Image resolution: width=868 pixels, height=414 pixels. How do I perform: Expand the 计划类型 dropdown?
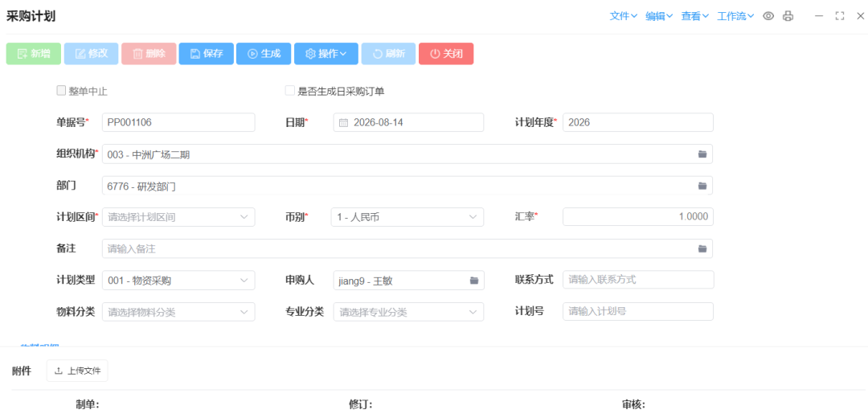pyautogui.click(x=244, y=281)
